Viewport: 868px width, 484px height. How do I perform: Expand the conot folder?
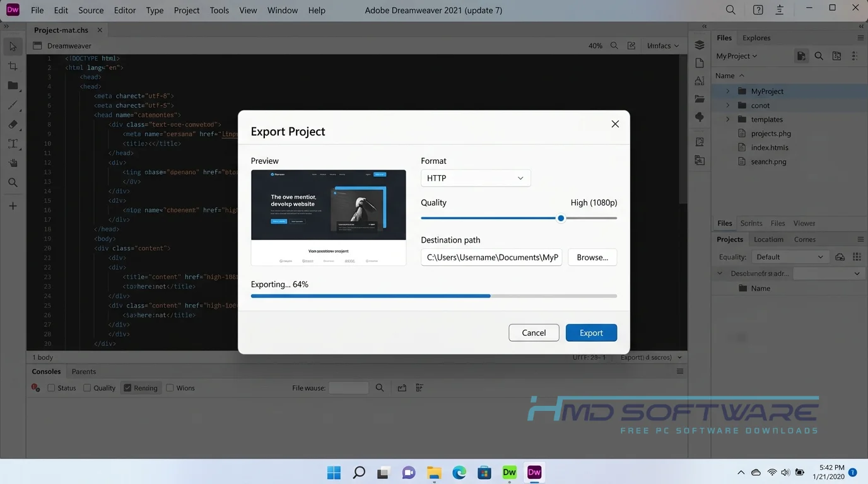coord(728,105)
